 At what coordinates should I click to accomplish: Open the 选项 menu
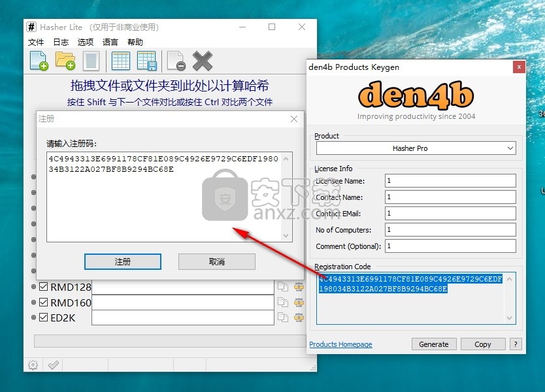pyautogui.click(x=86, y=42)
